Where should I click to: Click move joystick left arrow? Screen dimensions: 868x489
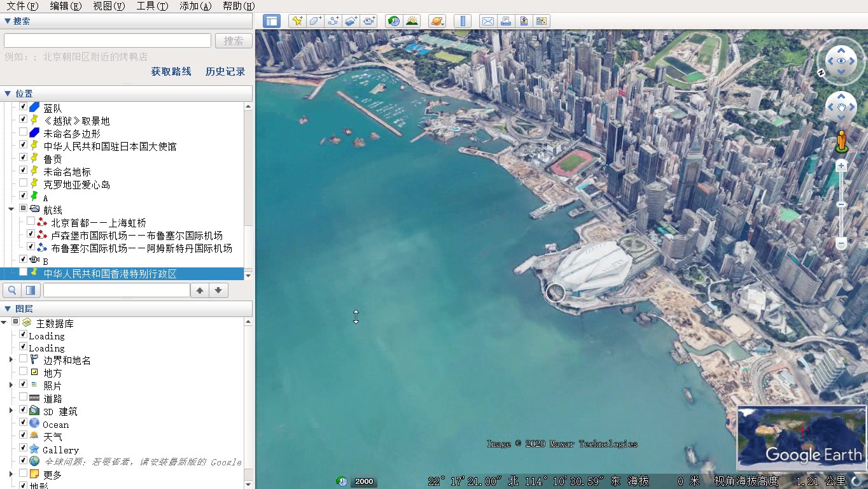pyautogui.click(x=830, y=107)
